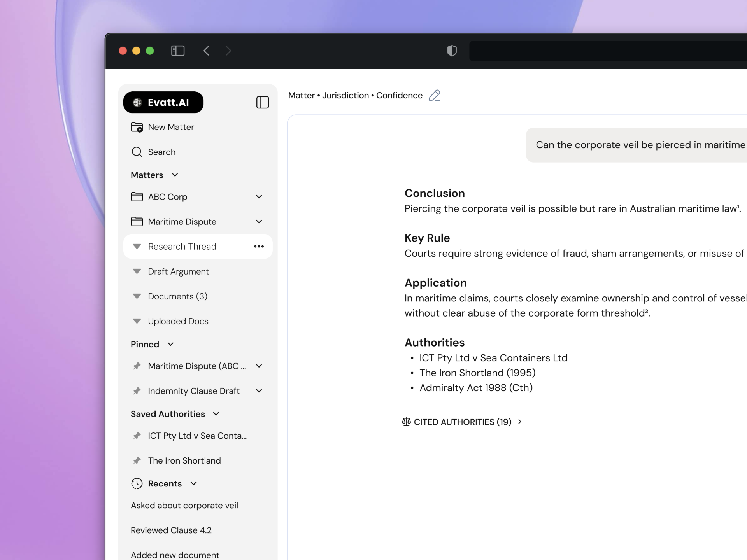Open the Research Thread more options menu
747x560 pixels.
point(259,247)
